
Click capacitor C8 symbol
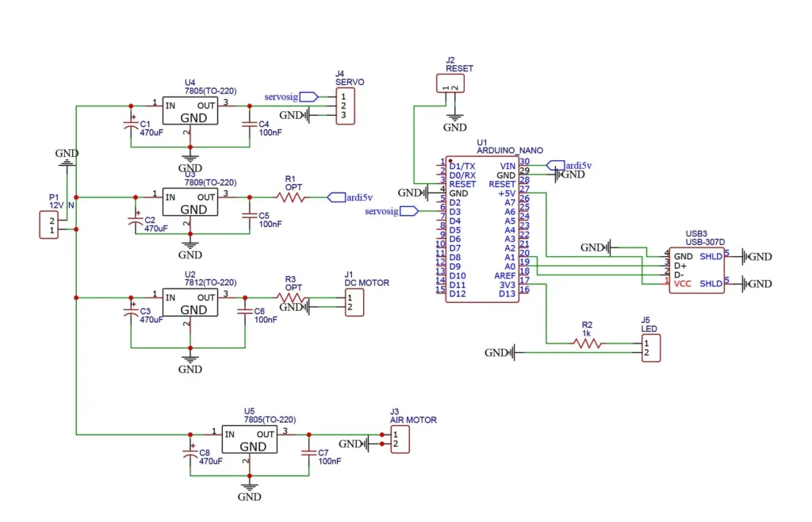click(x=190, y=453)
